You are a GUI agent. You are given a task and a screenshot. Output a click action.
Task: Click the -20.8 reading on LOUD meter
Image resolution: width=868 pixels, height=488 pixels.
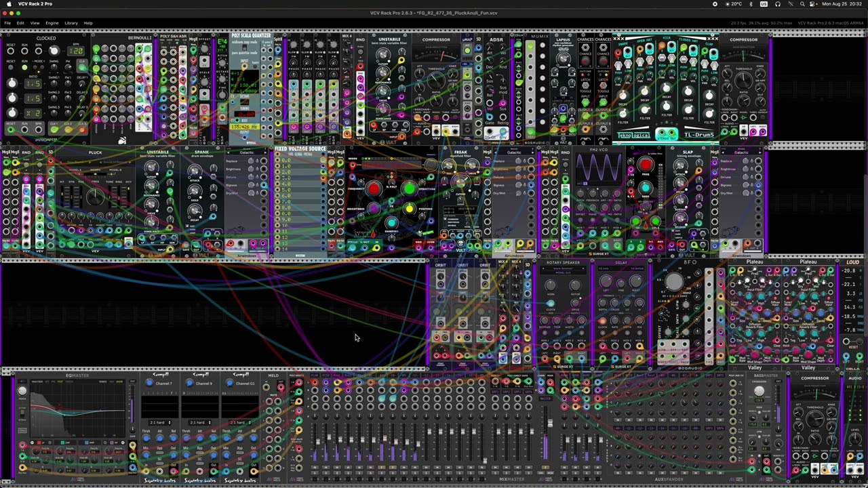point(850,272)
